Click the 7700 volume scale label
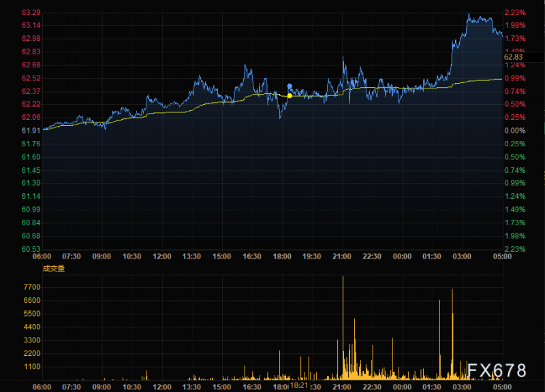Viewport: 545px width, 392px height. 32,287
